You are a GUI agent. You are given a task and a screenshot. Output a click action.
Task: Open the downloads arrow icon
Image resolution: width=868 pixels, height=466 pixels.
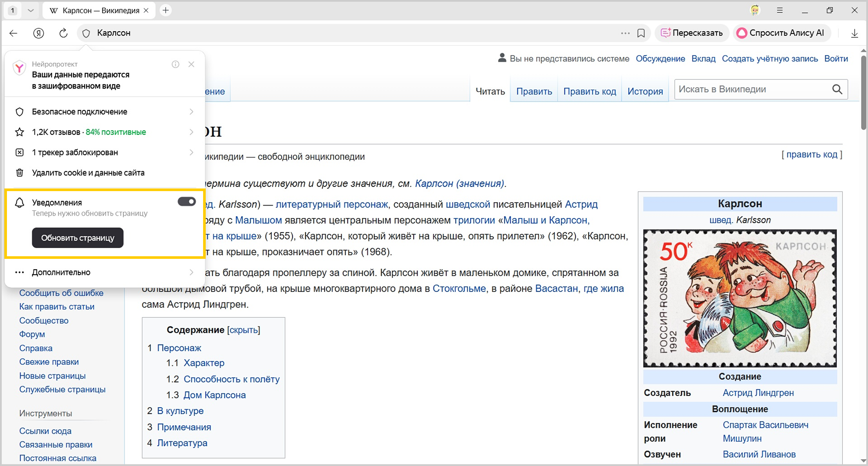pyautogui.click(x=854, y=33)
